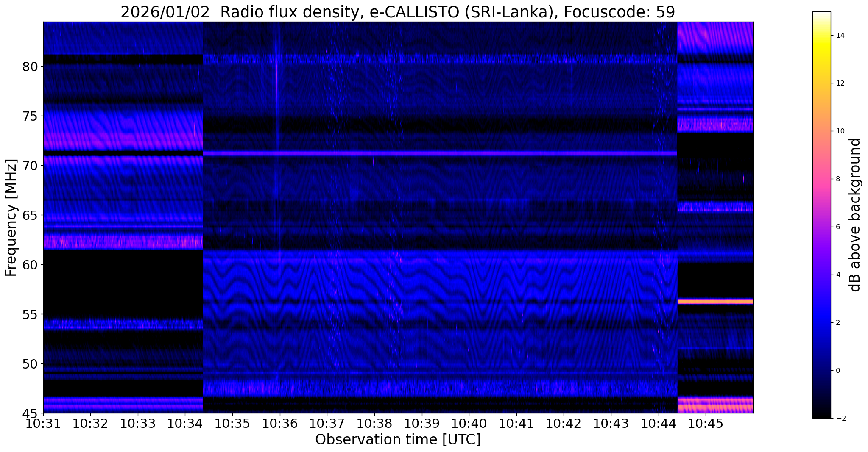Click the 10:34 time tick label
Image resolution: width=868 pixels, height=452 pixels.
[x=185, y=423]
